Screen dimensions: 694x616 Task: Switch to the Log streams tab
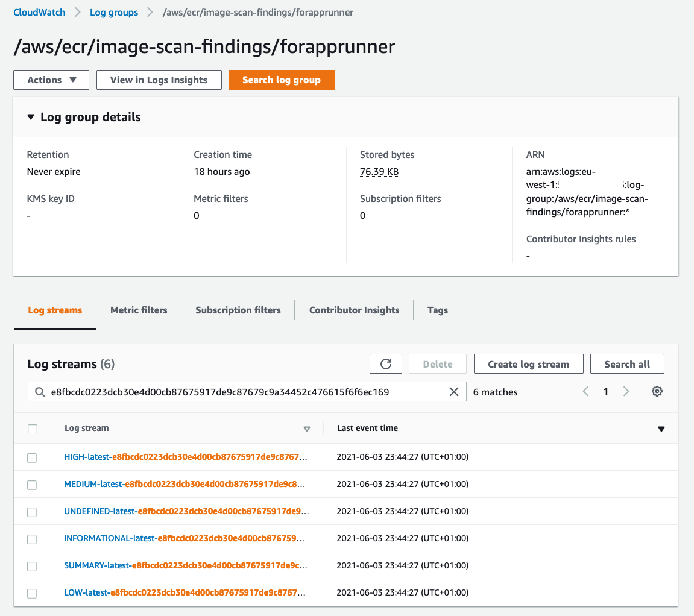pos(55,310)
